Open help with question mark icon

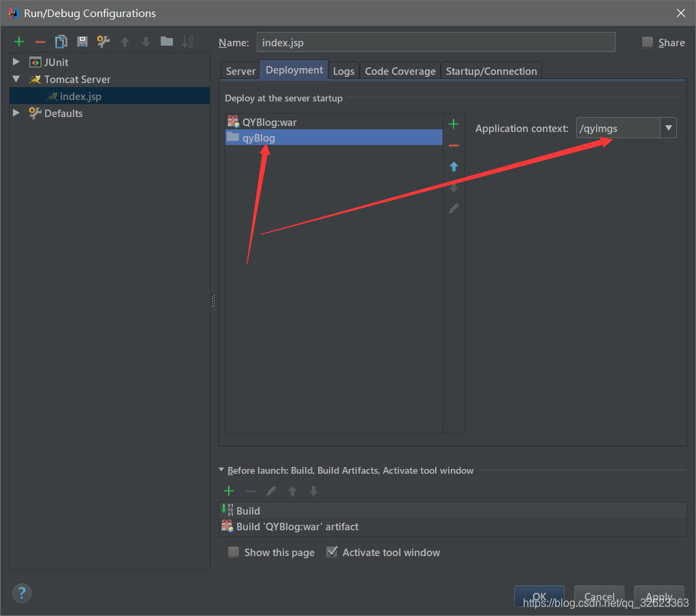(22, 593)
